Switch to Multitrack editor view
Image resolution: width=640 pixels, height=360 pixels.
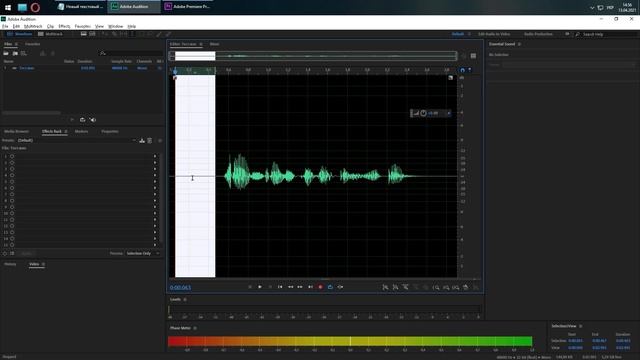click(50, 34)
